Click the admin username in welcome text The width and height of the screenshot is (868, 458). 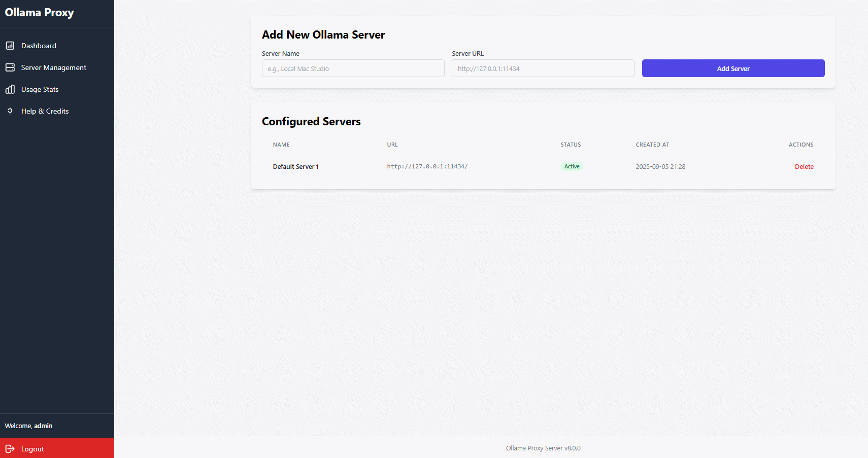pos(43,426)
